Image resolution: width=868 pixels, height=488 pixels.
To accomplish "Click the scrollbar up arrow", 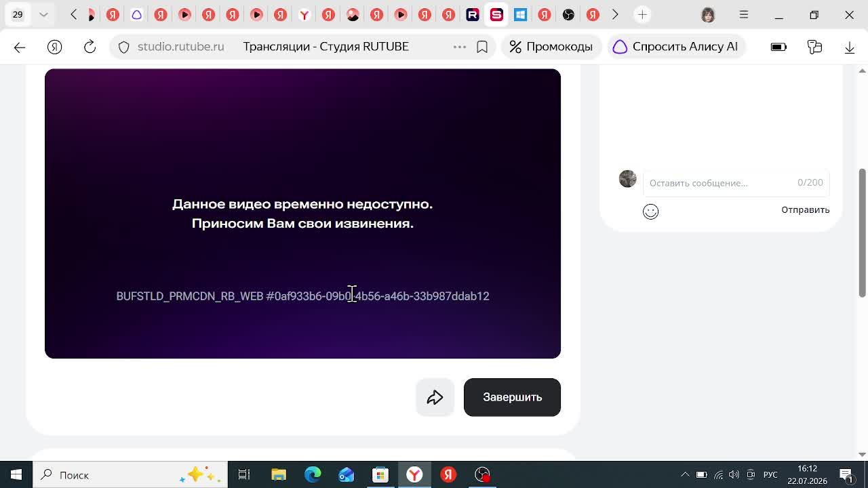I will (x=863, y=70).
